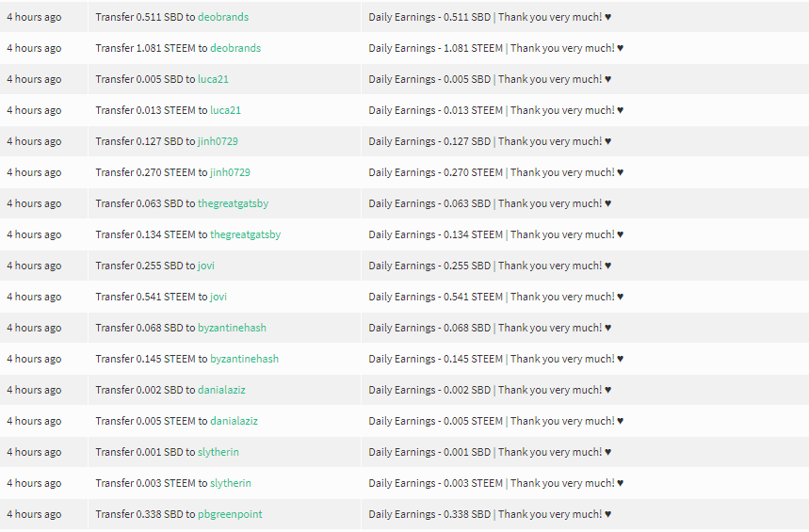Open jinh0729 link in 0.127 SBD transfer
The image size is (809, 532).
[x=218, y=141]
